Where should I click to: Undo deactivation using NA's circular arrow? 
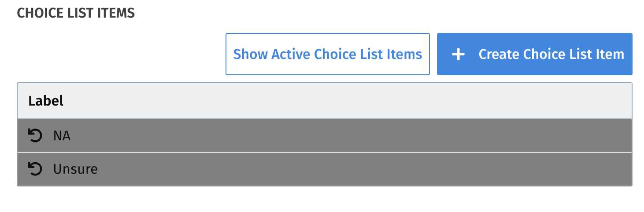click(35, 136)
